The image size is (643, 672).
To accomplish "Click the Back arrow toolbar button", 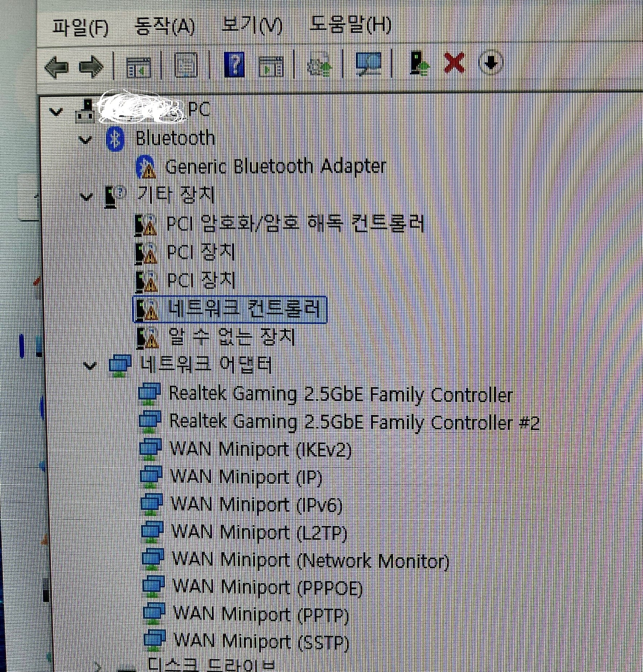I will [x=56, y=67].
